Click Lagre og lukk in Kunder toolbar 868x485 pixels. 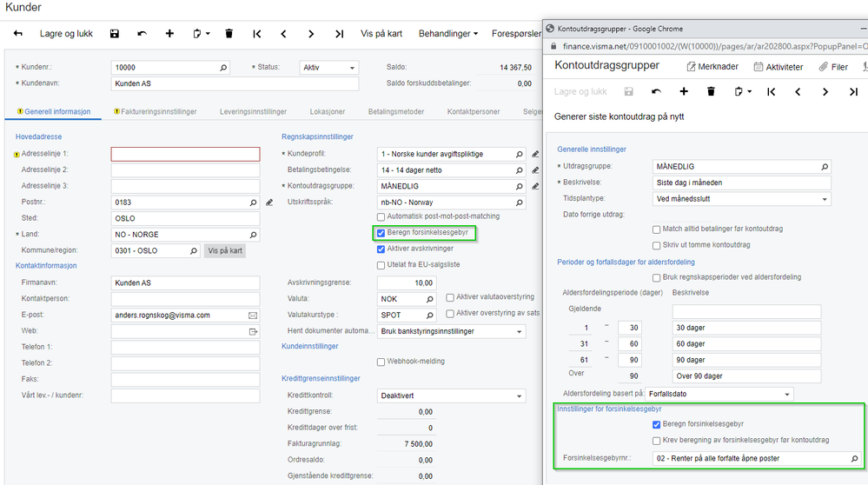[66, 34]
